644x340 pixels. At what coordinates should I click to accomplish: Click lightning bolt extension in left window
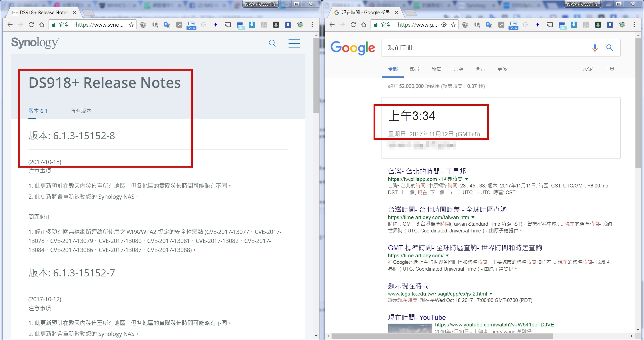coord(216,25)
